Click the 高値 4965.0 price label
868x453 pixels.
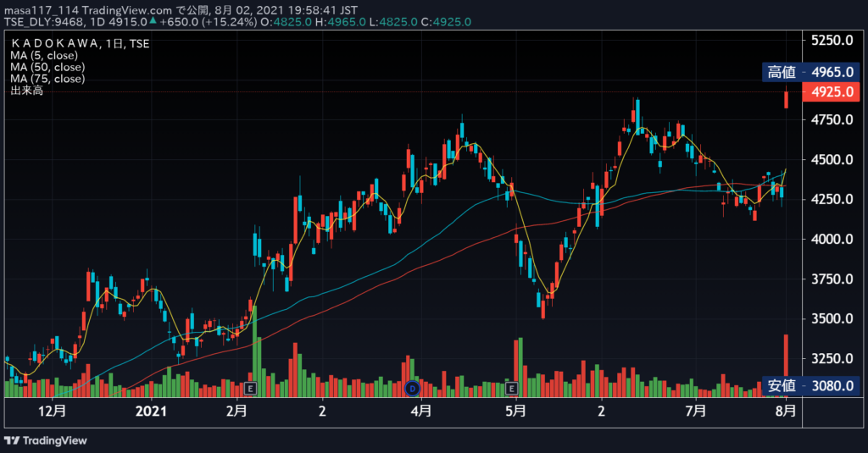click(x=810, y=72)
